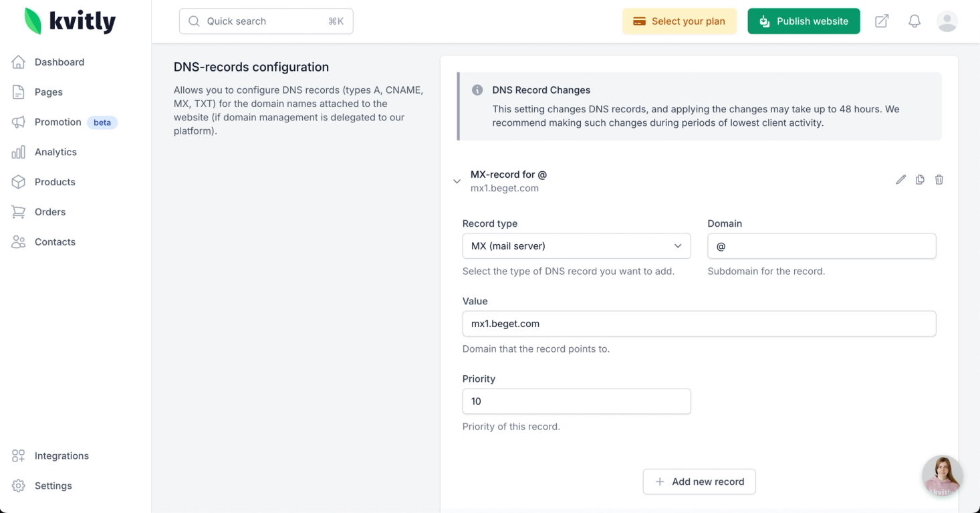The image size is (980, 513).
Task: Click the pencil edit icon for MX-record
Action: point(900,180)
